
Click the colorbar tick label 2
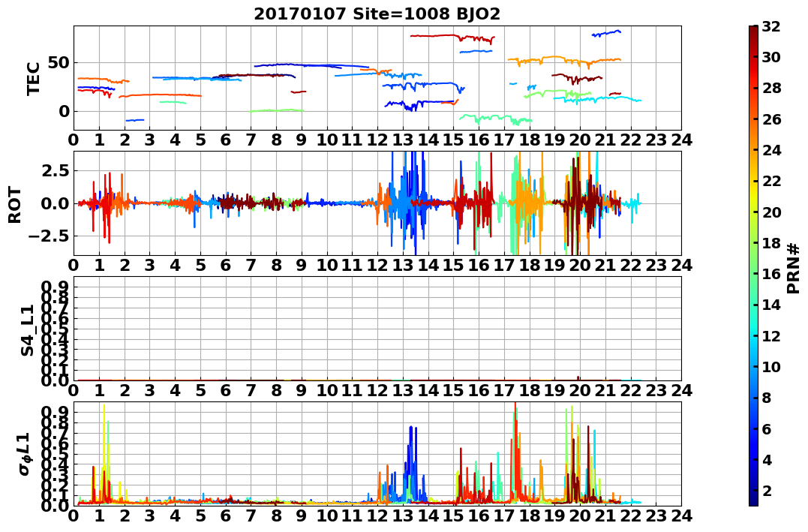pos(767,490)
